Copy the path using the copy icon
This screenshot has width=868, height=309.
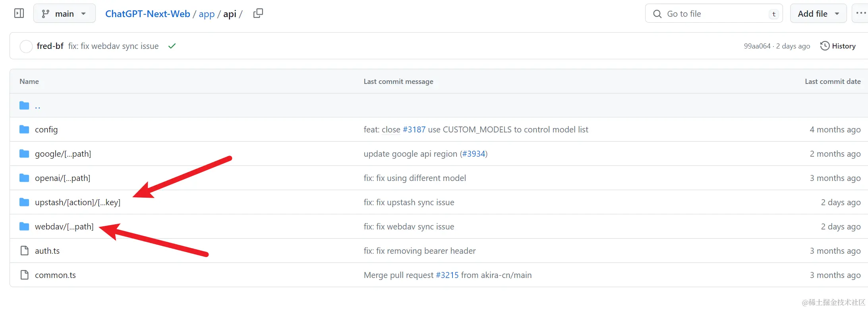(x=258, y=14)
